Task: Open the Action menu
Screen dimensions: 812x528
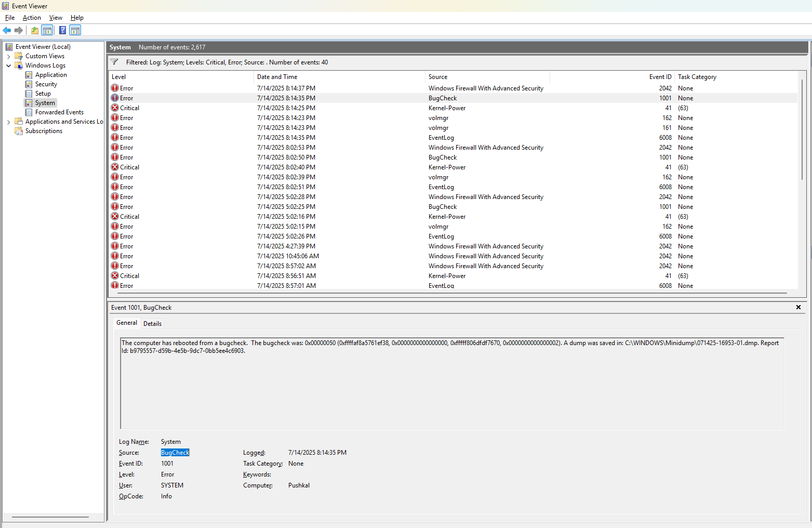Action: 32,18
